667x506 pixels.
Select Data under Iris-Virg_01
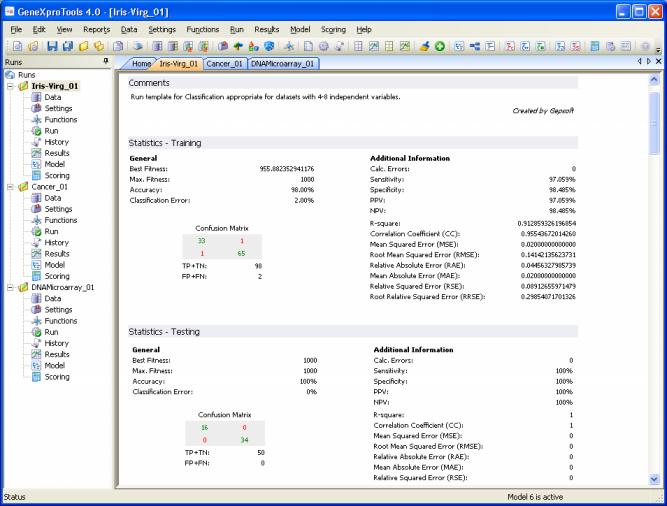pos(53,97)
